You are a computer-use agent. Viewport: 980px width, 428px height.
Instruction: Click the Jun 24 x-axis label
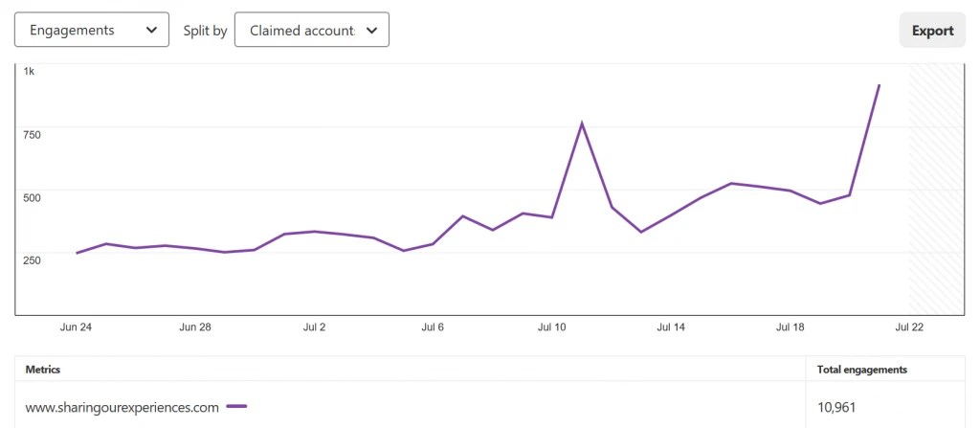[76, 327]
